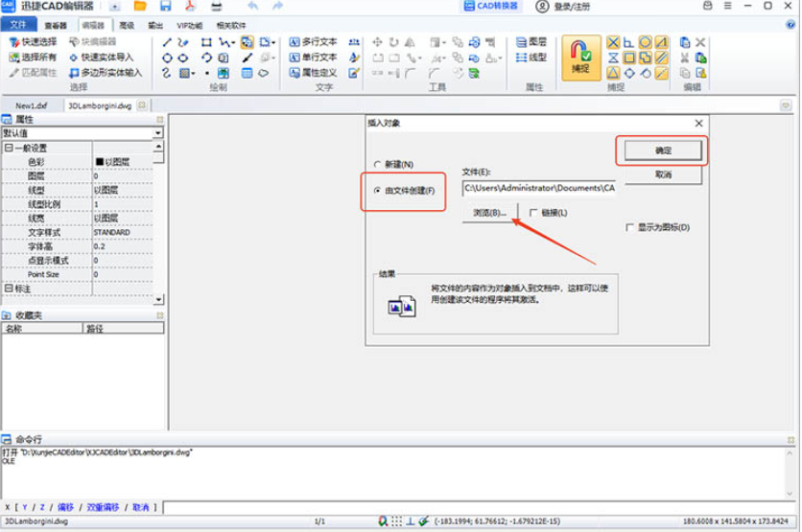Switch to the 查看器 ribbon tab
The height and width of the screenshot is (532, 802).
(x=57, y=26)
